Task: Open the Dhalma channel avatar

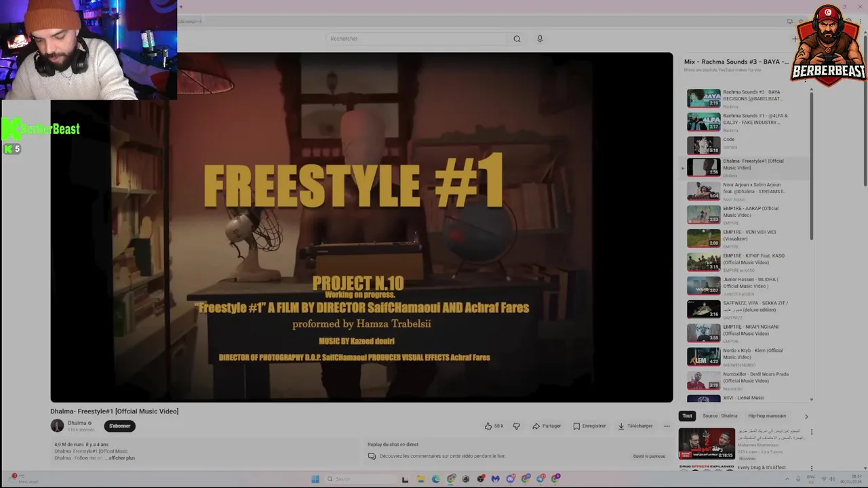Action: [57, 426]
